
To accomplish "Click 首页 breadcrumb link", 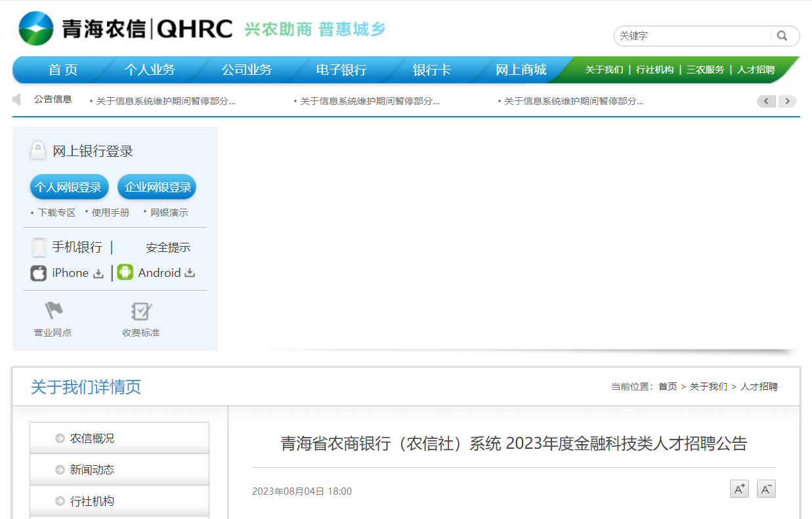I will click(668, 387).
